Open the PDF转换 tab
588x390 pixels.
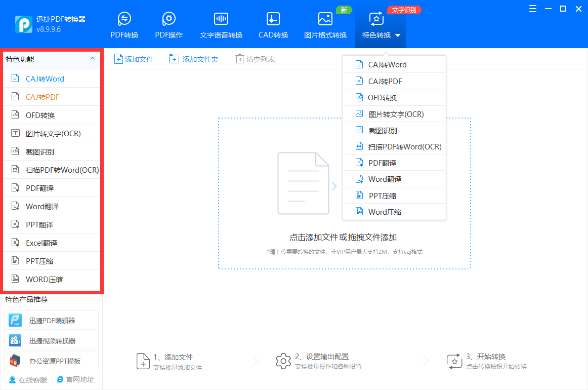pyautogui.click(x=124, y=25)
